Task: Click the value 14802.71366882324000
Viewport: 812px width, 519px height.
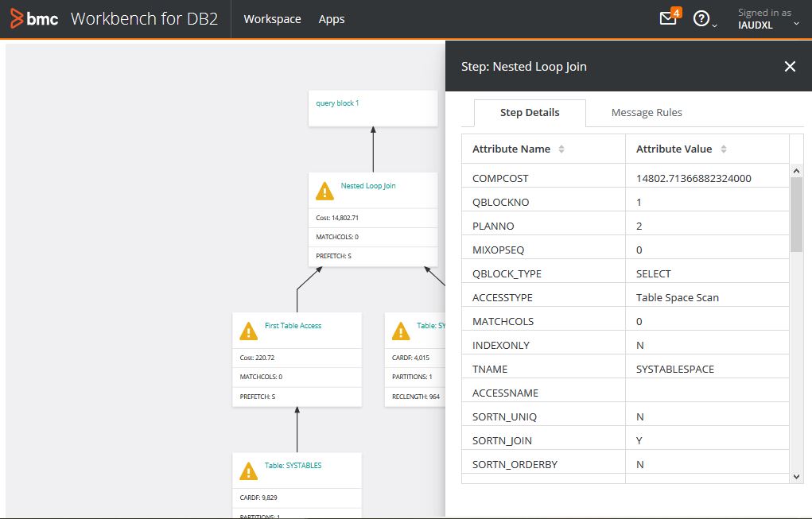Action: pos(694,179)
